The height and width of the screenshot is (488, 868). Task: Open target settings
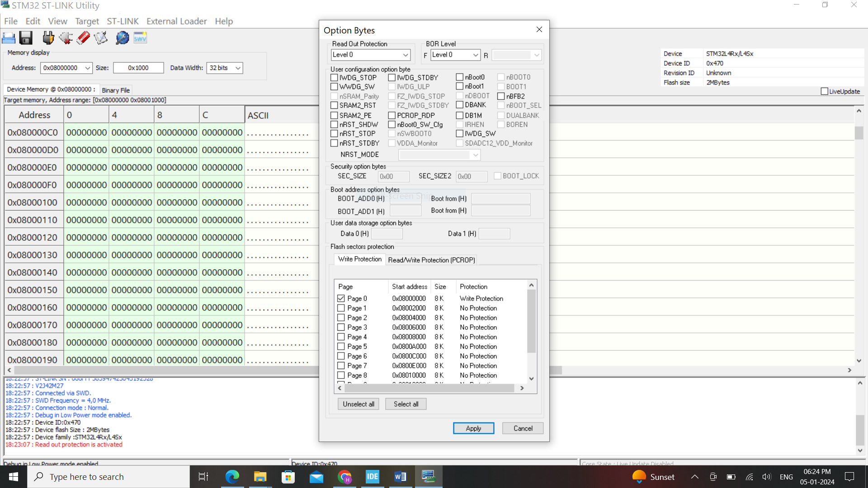pyautogui.click(x=122, y=38)
